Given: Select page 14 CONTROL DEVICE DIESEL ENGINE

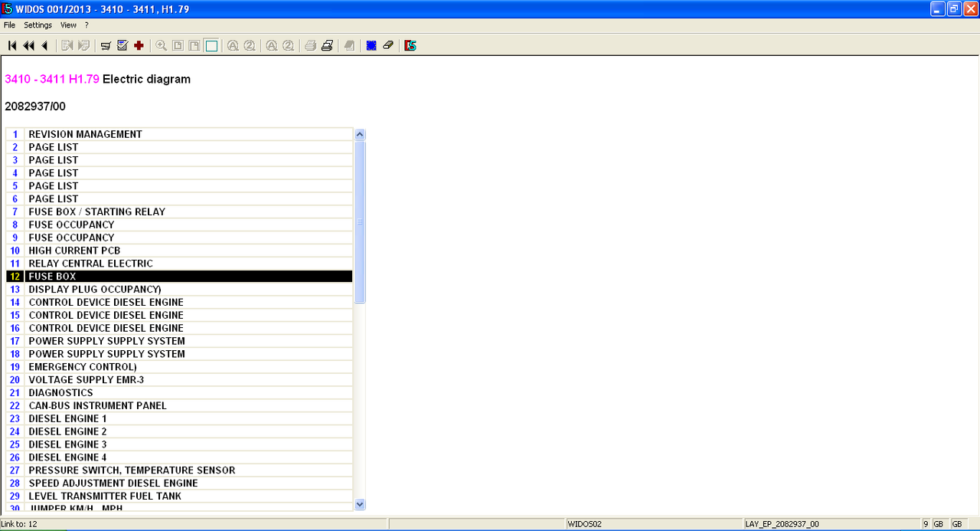Looking at the screenshot, I should coord(179,303).
